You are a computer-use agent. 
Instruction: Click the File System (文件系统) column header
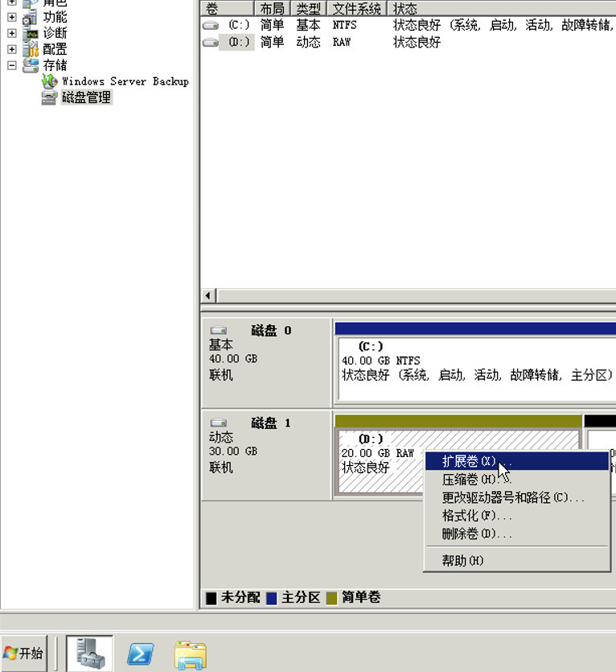(356, 8)
